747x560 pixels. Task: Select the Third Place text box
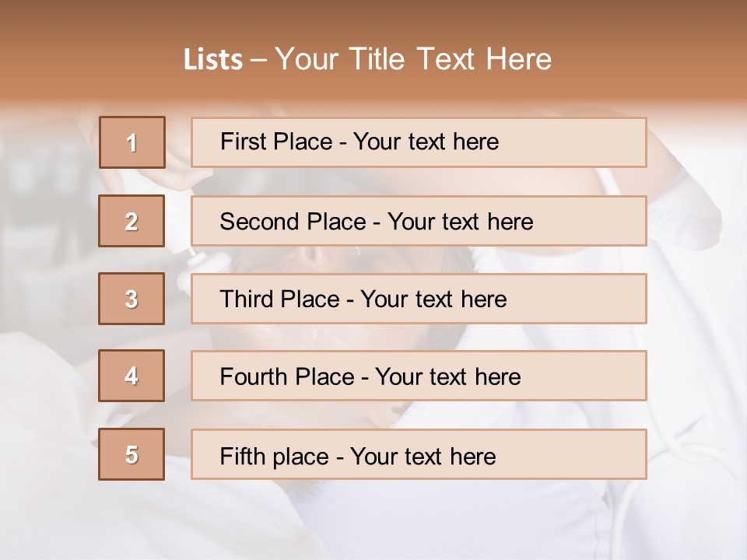tap(419, 299)
